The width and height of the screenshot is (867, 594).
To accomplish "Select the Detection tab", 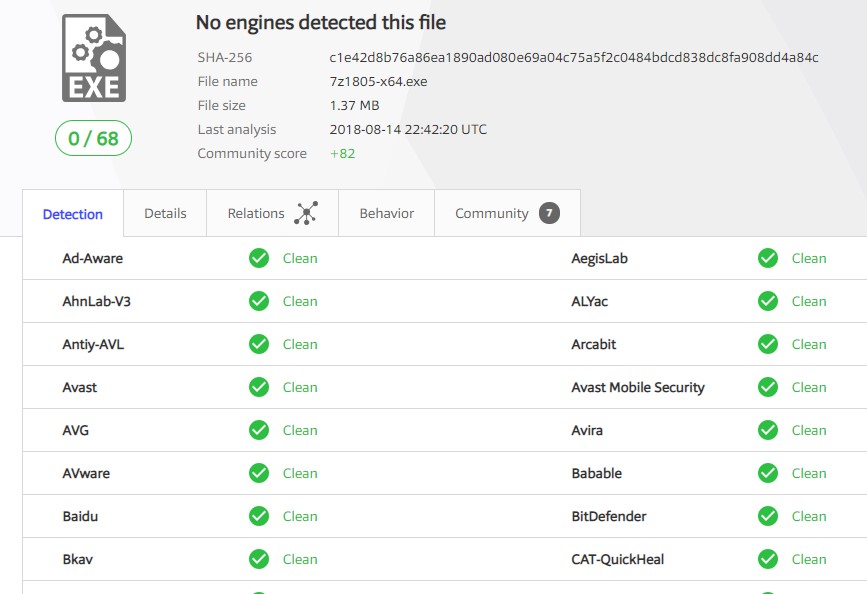I will [72, 213].
